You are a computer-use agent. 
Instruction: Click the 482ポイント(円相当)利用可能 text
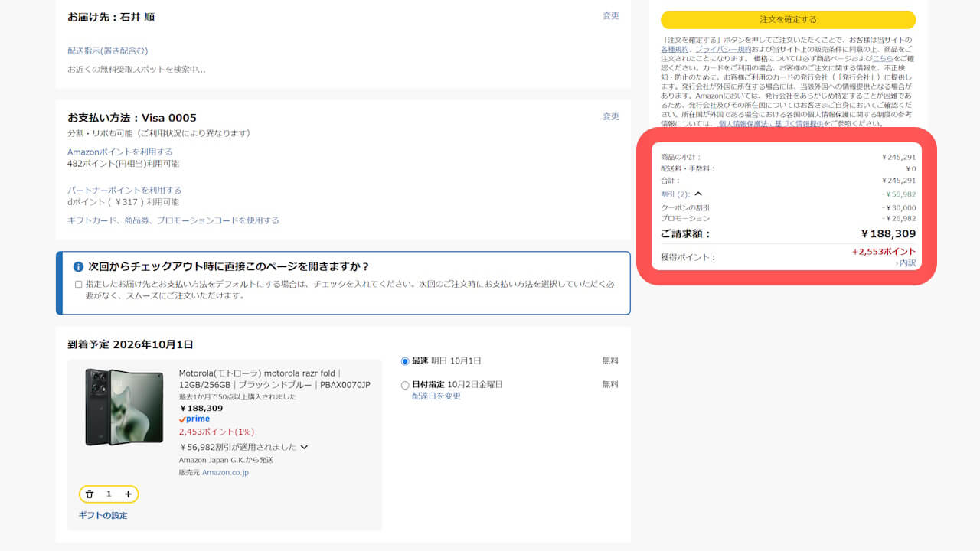coord(123,164)
